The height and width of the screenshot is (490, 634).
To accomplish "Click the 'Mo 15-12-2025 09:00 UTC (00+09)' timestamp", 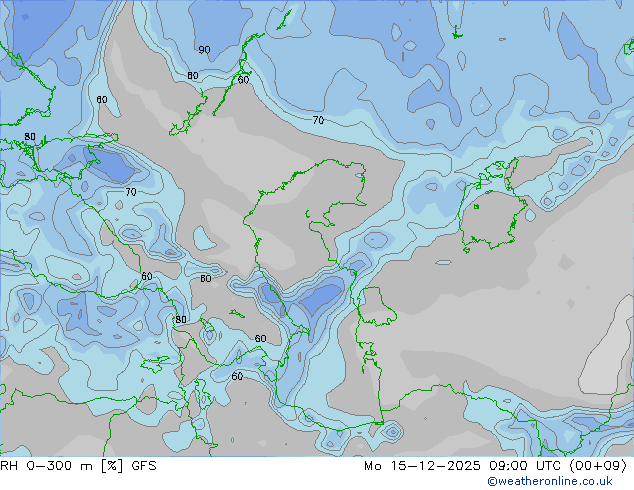I will [495, 466].
